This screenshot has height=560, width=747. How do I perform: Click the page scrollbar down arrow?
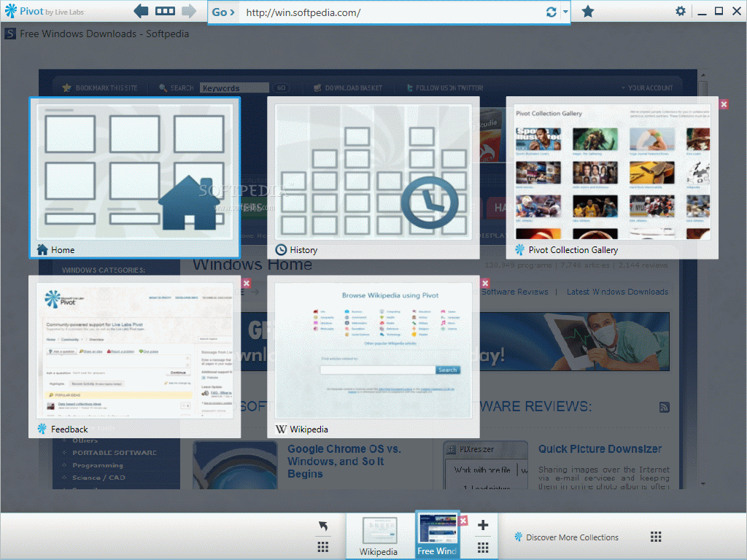pos(703,484)
